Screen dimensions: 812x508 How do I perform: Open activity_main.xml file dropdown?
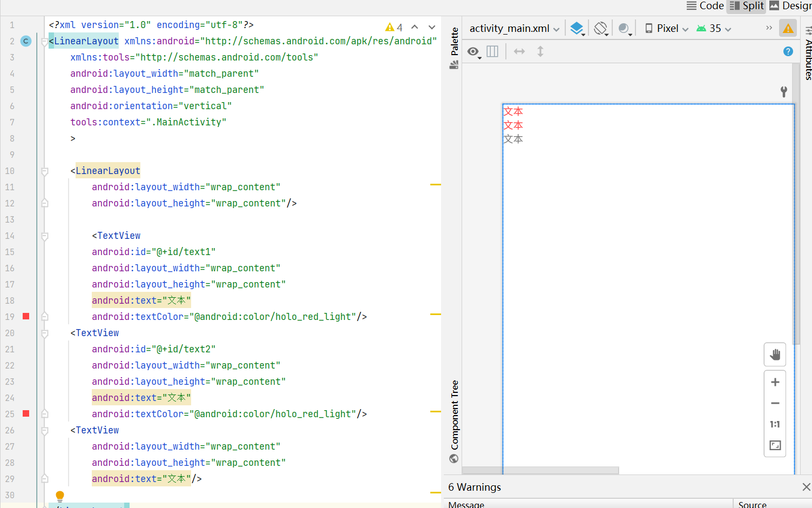coord(514,28)
